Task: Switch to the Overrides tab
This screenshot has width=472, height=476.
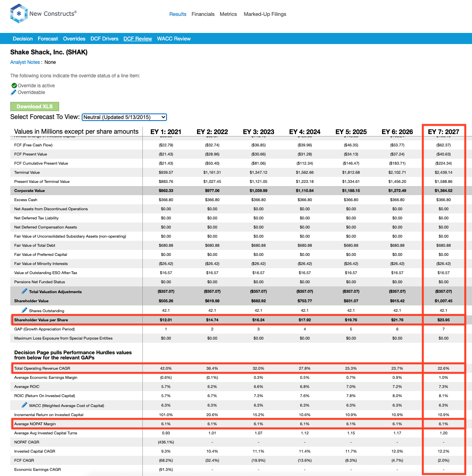Action: tap(74, 38)
